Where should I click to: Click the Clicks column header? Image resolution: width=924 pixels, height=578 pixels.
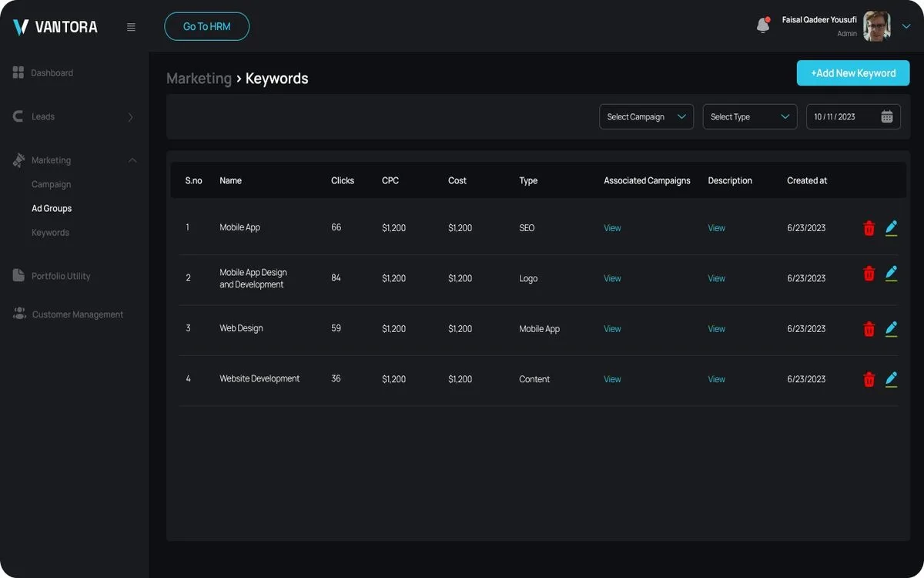[343, 180]
